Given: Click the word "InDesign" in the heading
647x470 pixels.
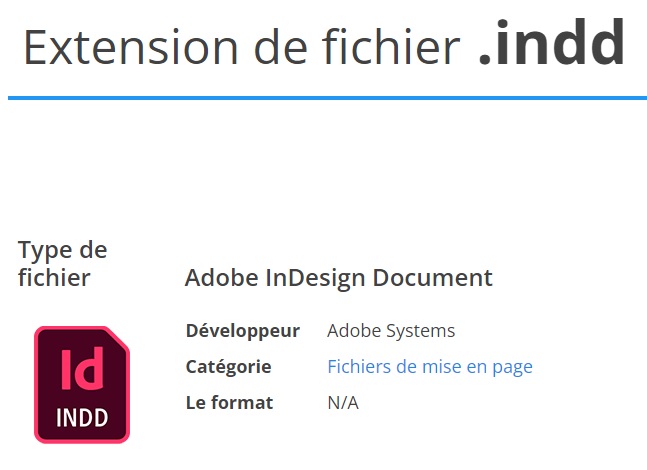Looking at the screenshot, I should [x=316, y=278].
